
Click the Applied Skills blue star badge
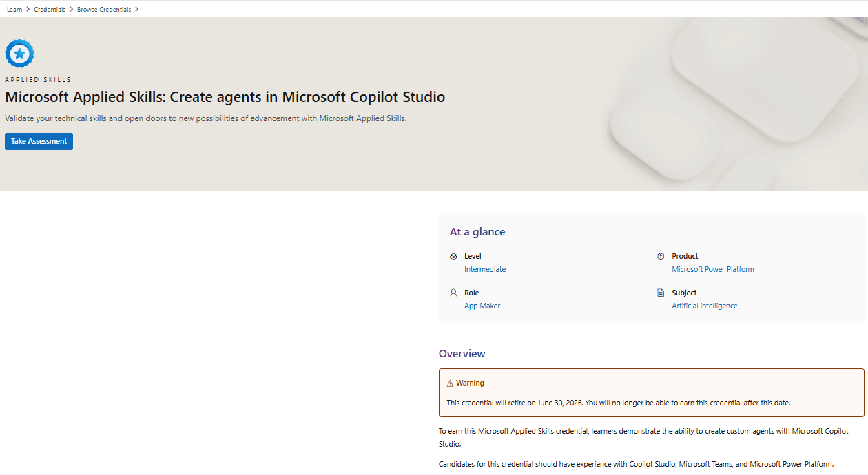(19, 53)
